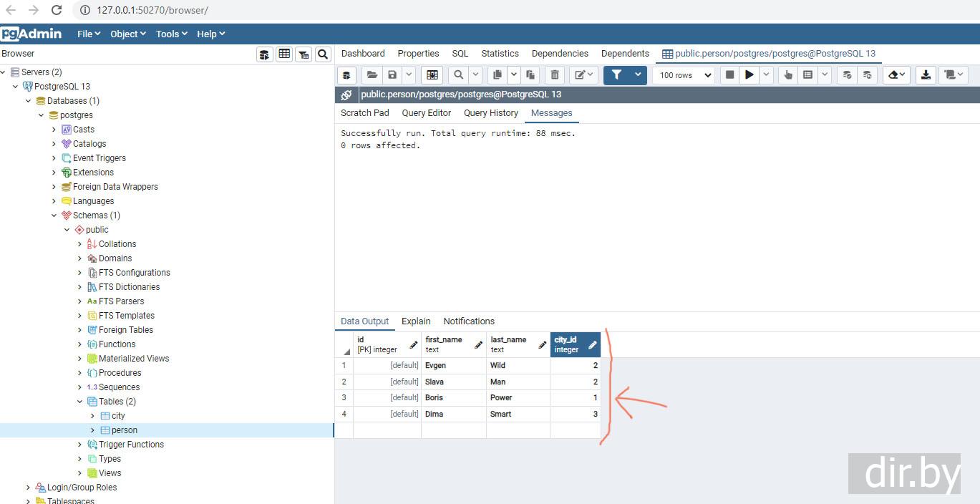Click the Delete row trash icon
The height and width of the screenshot is (504, 980).
[555, 75]
